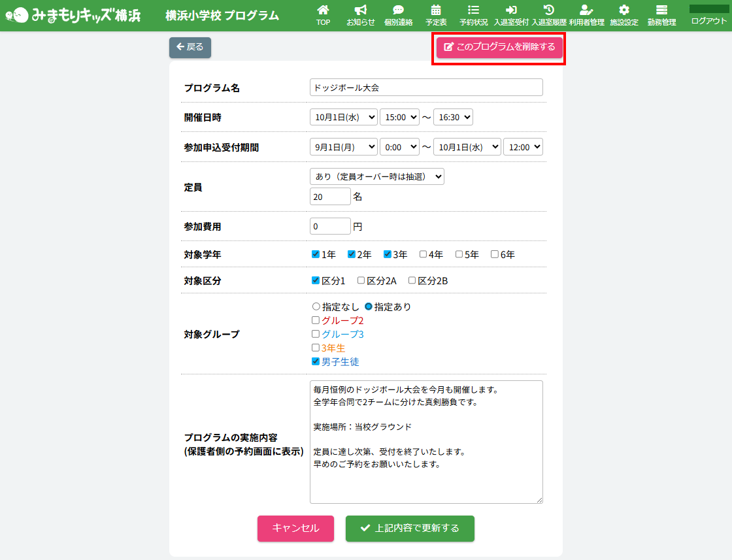This screenshot has height=560, width=732.
Task: Uncheck the 男子生徒 group checkbox
Action: click(316, 361)
